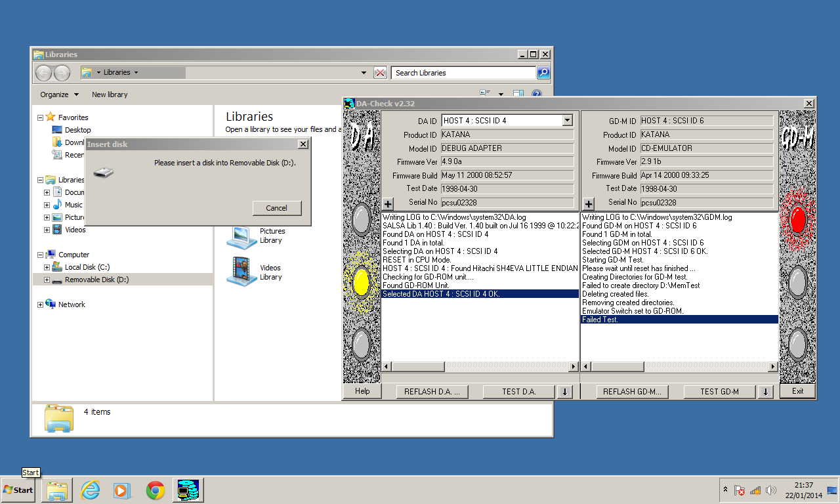Close the Insert disk dialog
The width and height of the screenshot is (840, 504).
pyautogui.click(x=303, y=144)
